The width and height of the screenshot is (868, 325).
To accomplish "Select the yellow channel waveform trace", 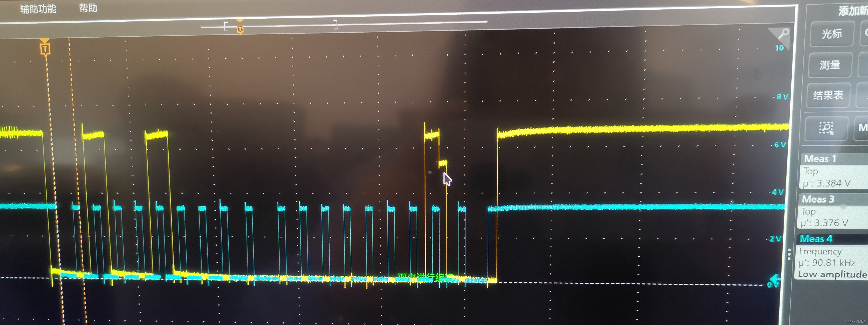I will click(x=640, y=129).
